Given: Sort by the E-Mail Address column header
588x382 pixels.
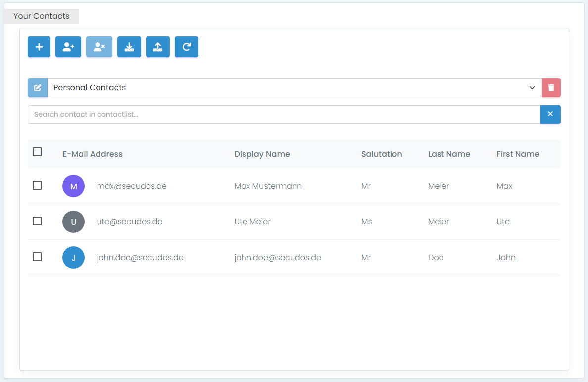Looking at the screenshot, I should 93,154.
